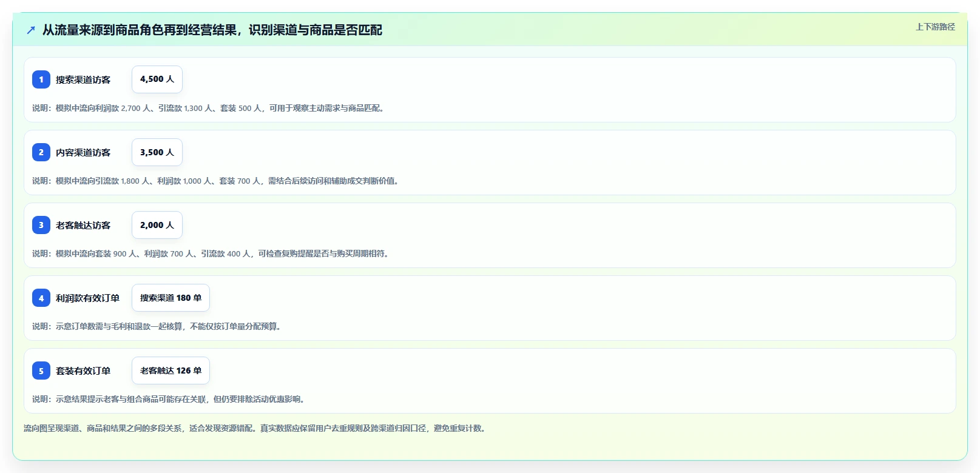Select step number 2 badge
The image size is (980, 473).
click(x=41, y=152)
